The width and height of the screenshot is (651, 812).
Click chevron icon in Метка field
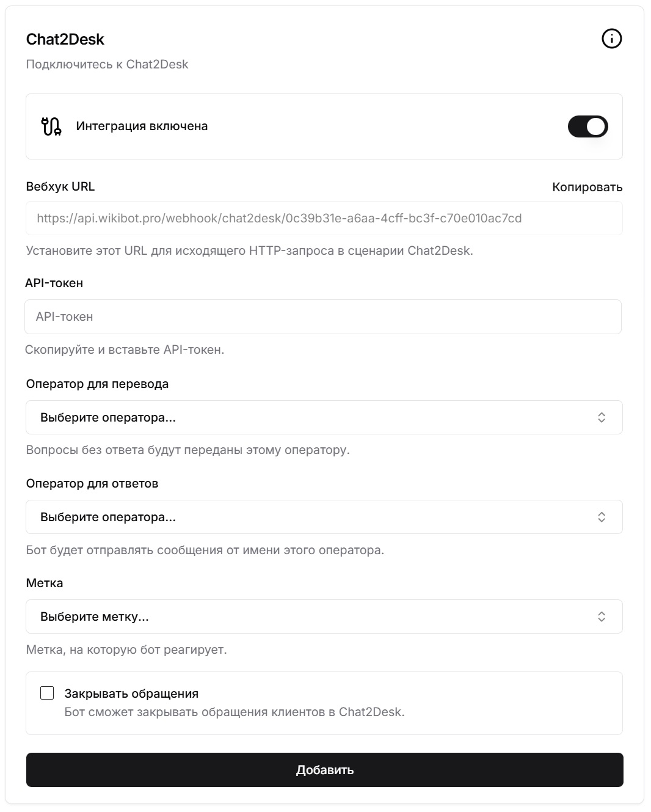point(601,616)
